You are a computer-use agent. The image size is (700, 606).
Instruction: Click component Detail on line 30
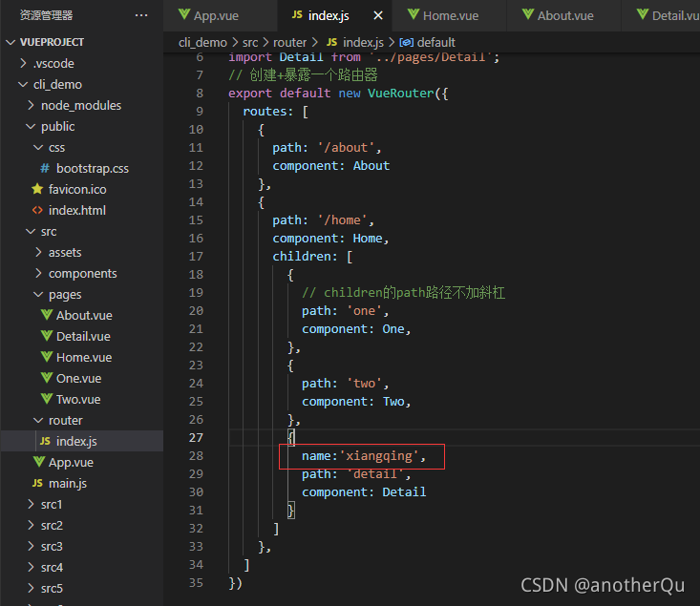(364, 491)
